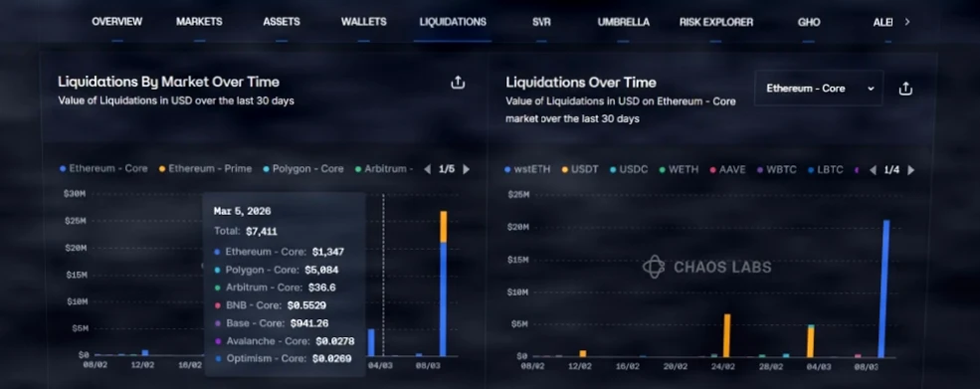
Task: Toggle Ethereum - Core legend series
Action: click(x=103, y=169)
